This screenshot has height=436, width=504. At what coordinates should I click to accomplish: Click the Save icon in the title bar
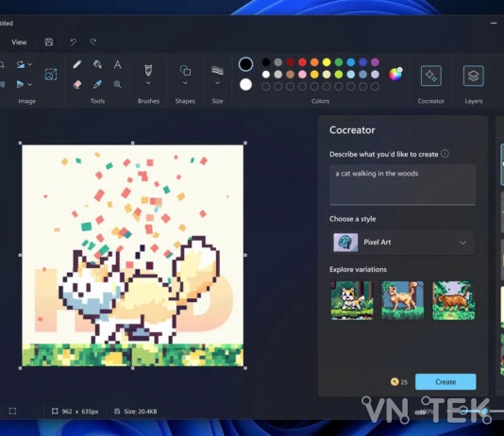point(49,42)
